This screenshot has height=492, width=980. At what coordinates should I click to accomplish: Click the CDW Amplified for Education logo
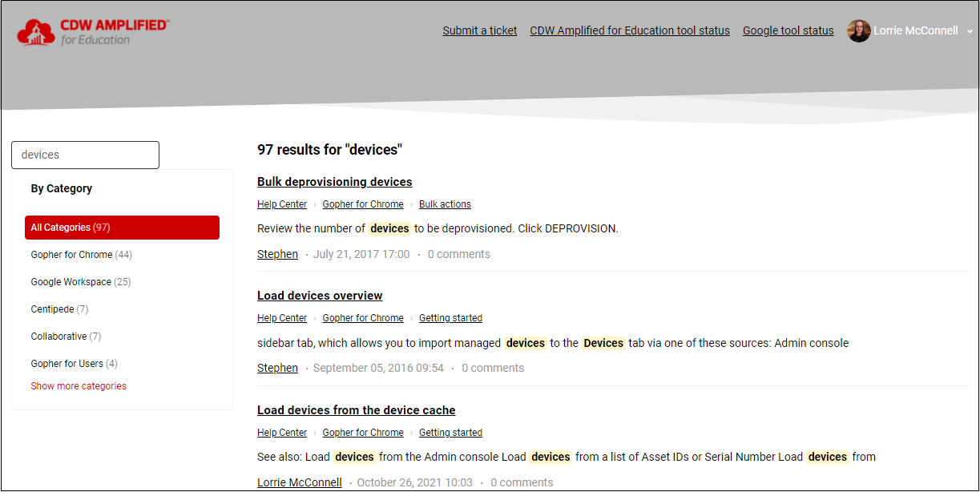(93, 31)
